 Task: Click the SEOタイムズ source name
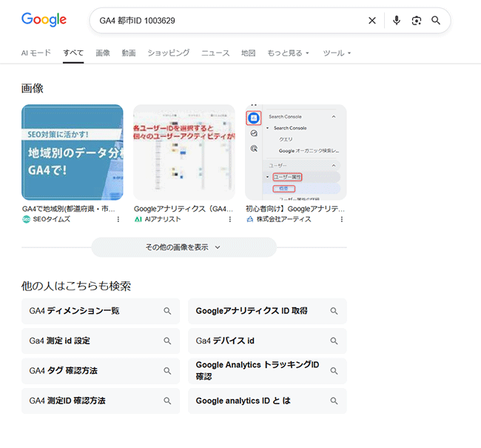click(x=52, y=219)
